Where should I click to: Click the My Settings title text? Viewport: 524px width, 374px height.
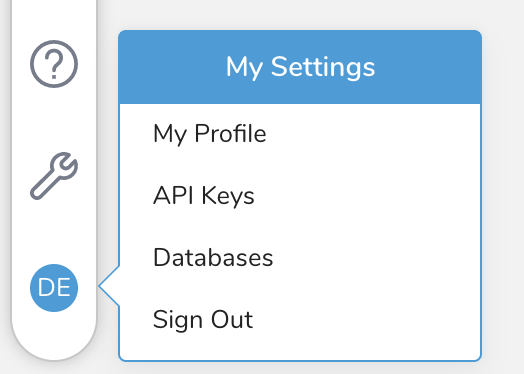point(300,67)
